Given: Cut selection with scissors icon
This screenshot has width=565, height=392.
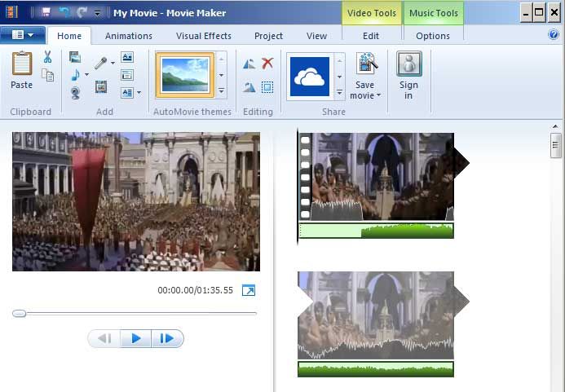Looking at the screenshot, I should tap(47, 57).
